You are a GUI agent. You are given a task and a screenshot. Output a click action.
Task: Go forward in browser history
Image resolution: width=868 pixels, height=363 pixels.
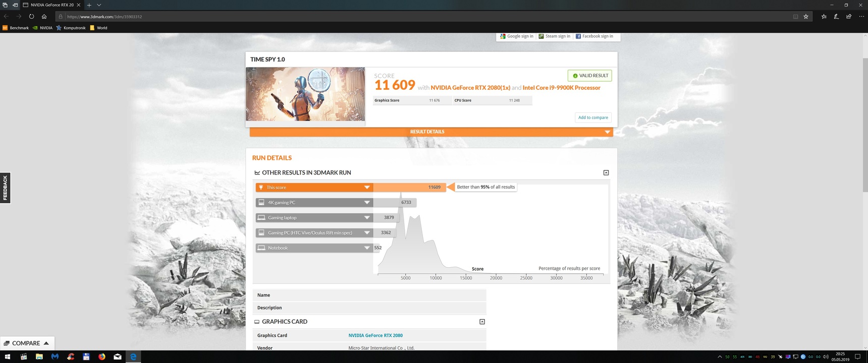(x=19, y=16)
